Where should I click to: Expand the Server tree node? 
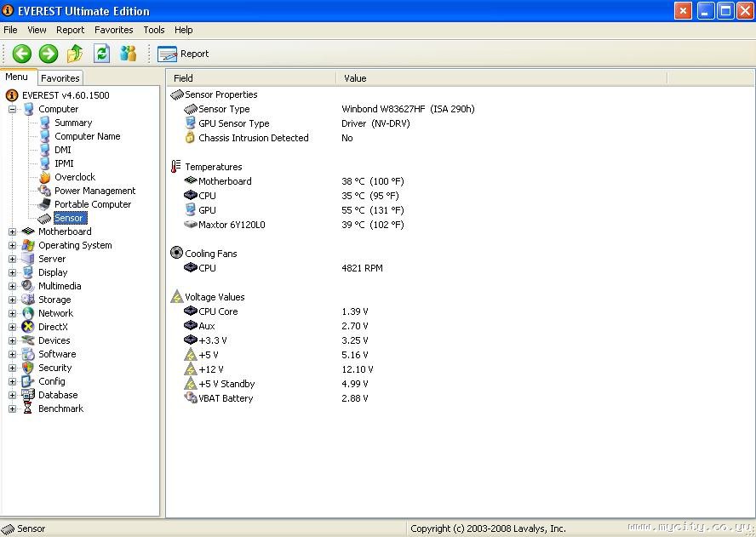[x=12, y=259]
